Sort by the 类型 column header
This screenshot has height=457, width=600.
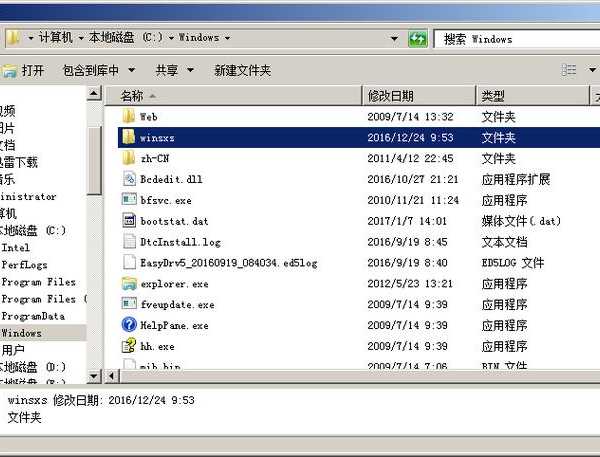[x=532, y=96]
